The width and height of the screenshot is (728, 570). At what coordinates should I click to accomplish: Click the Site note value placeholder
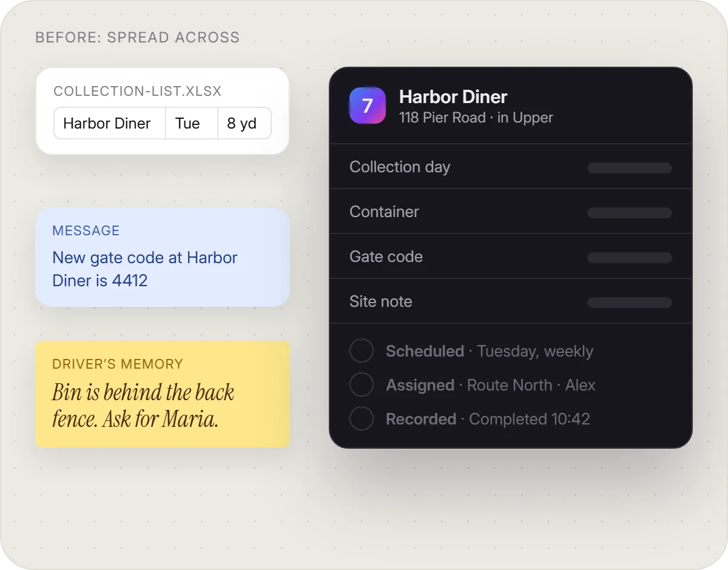click(630, 303)
